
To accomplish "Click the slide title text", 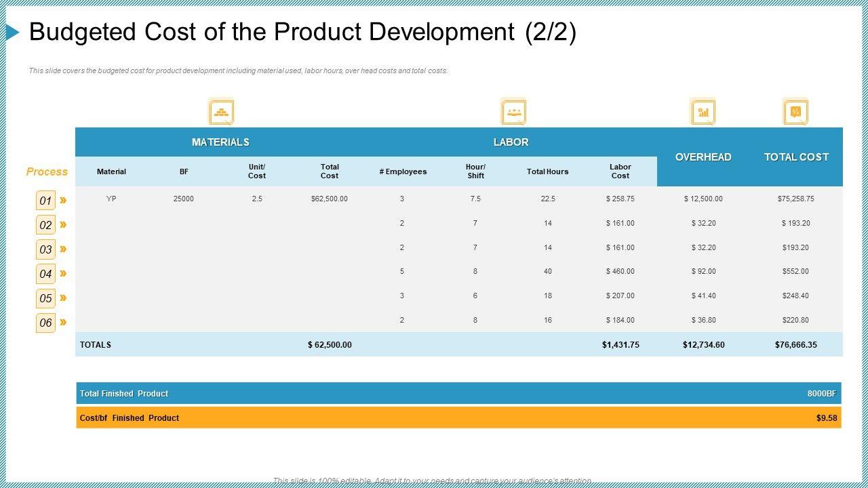I will (x=302, y=33).
